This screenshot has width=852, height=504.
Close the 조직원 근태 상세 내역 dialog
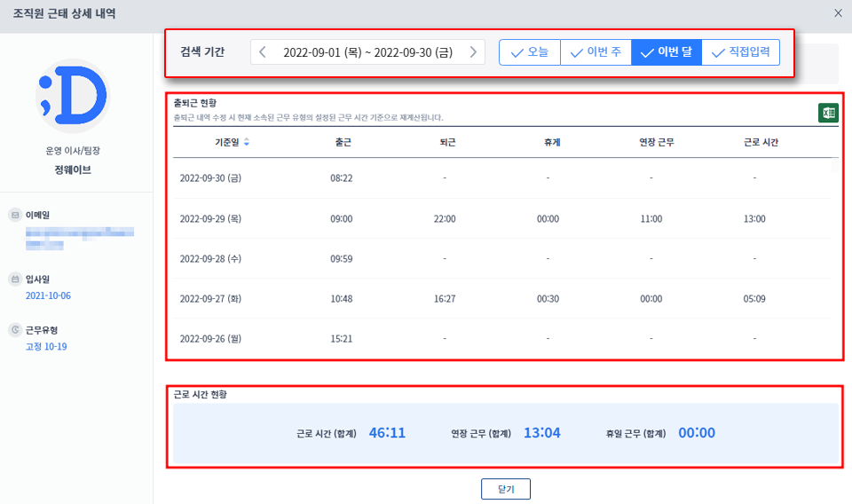tap(838, 13)
